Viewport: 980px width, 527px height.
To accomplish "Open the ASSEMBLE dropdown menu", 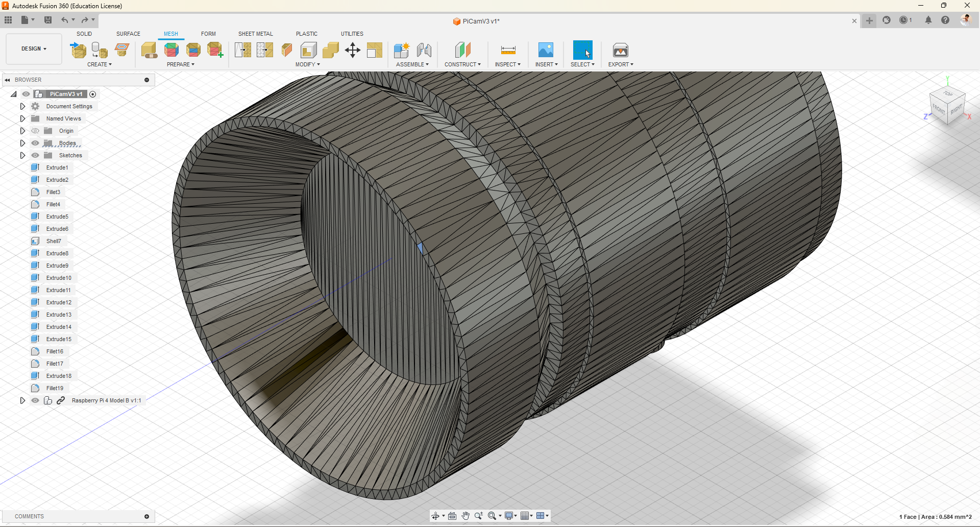I will coord(412,64).
